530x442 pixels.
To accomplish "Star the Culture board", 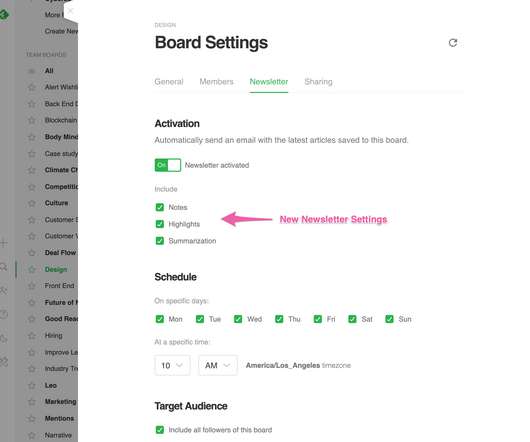I will point(32,203).
